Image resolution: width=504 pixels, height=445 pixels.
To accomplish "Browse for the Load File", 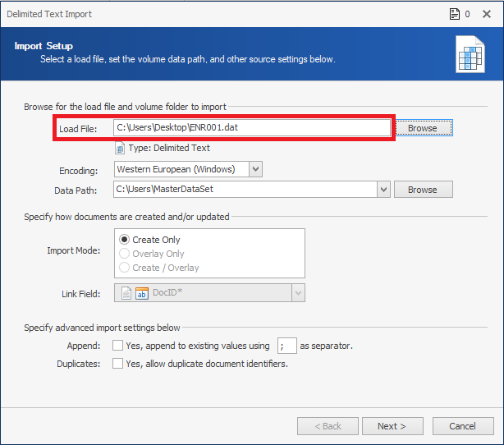I will pyautogui.click(x=424, y=128).
